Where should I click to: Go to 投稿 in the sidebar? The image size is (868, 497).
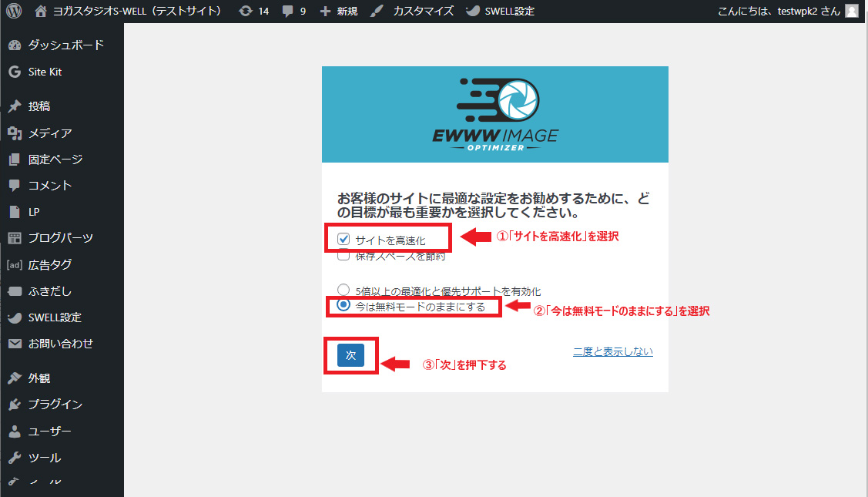pyautogui.click(x=39, y=106)
